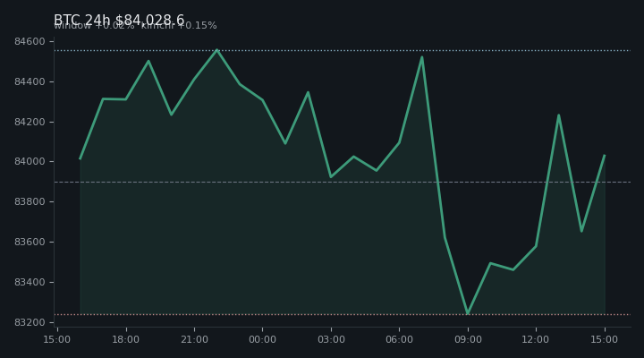Click the y-axis label "84400"
Screen dimensions: 644x358
pyautogui.click(x=30, y=81)
